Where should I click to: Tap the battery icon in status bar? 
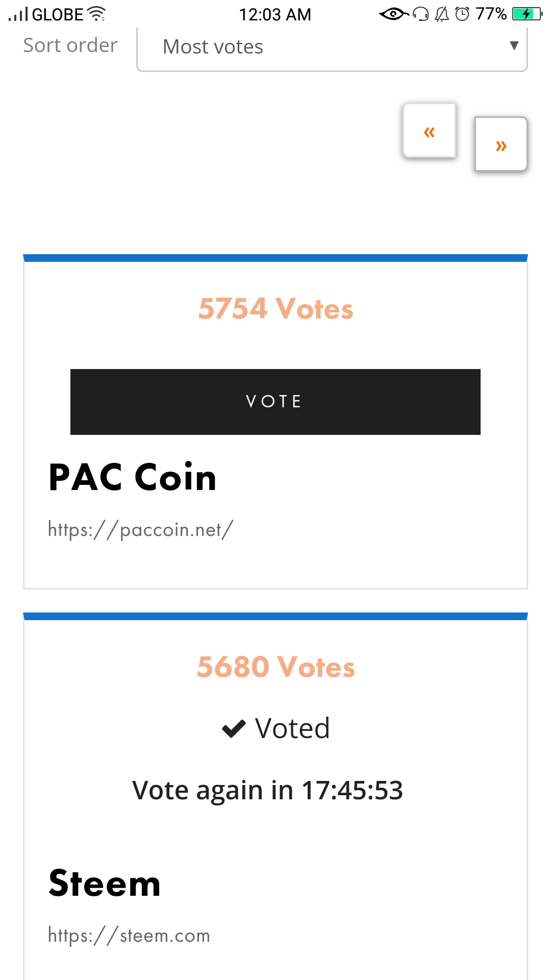pyautogui.click(x=527, y=14)
